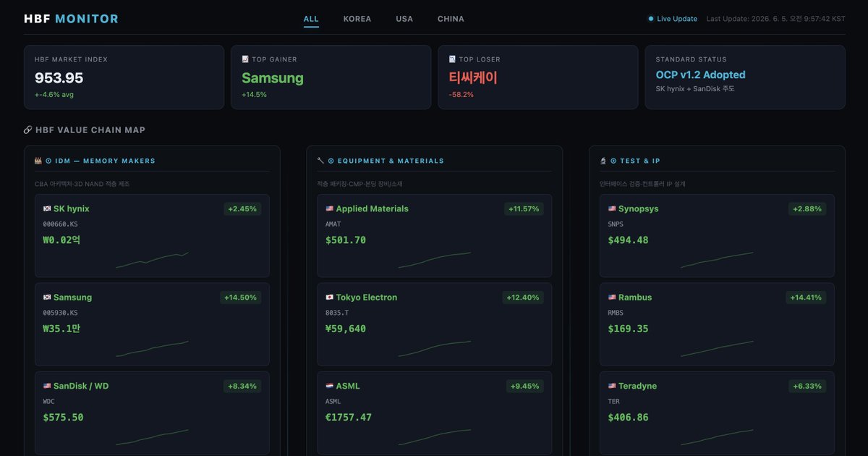The image size is (868, 456).
Task: Click the +14.50% badge on Samsung card
Action: coord(240,297)
